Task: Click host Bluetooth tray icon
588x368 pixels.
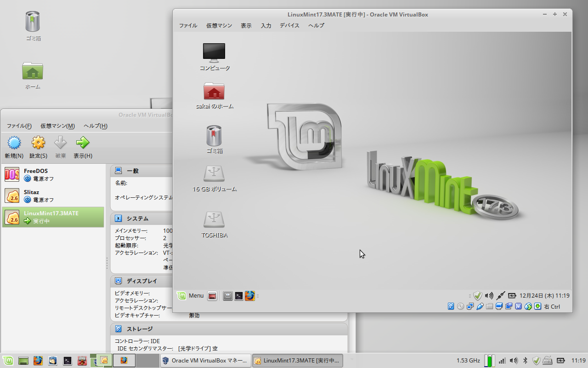Action: coord(525,361)
